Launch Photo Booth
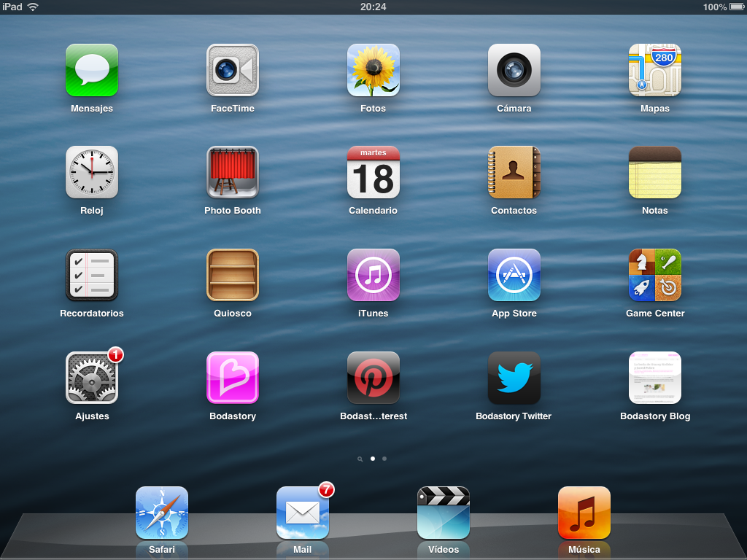 coord(233,172)
